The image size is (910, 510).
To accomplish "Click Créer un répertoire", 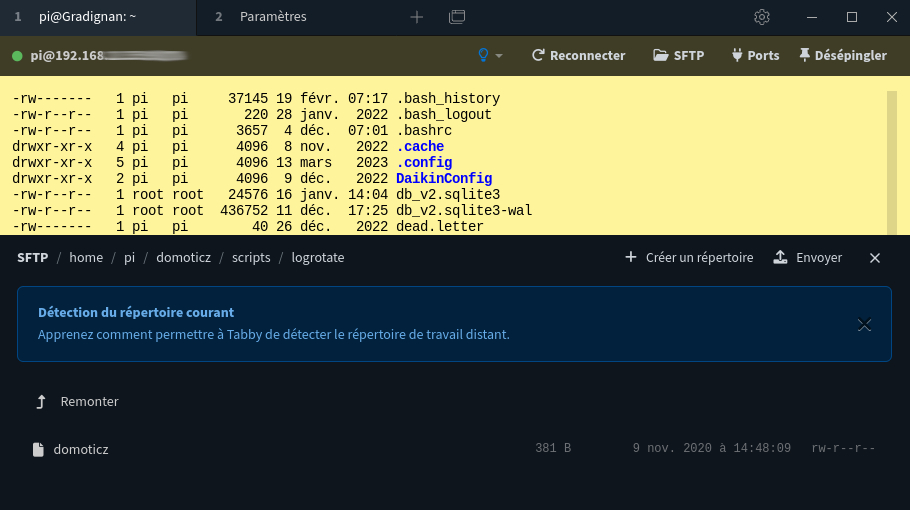I will click(689, 258).
